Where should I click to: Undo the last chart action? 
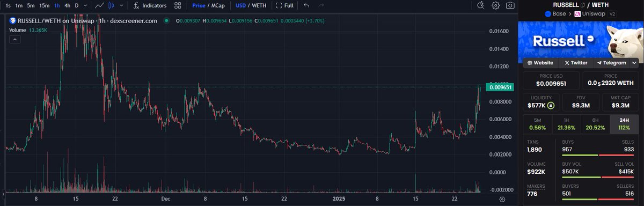pyautogui.click(x=306, y=5)
